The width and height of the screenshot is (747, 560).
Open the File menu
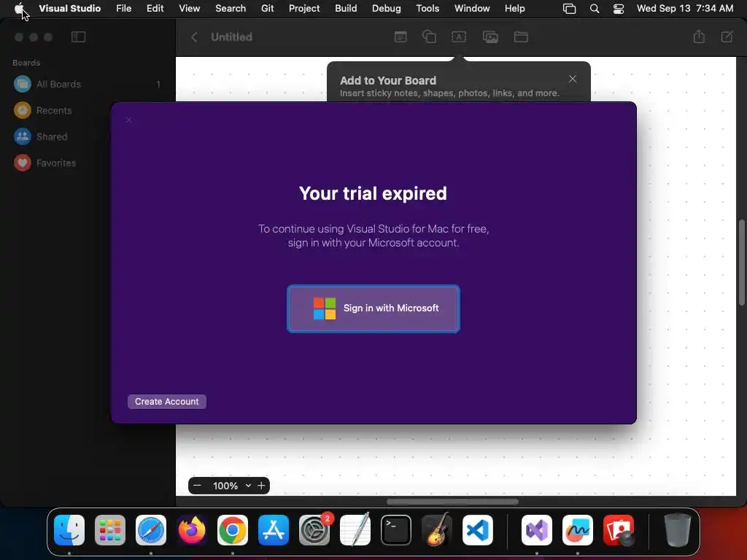[124, 9]
